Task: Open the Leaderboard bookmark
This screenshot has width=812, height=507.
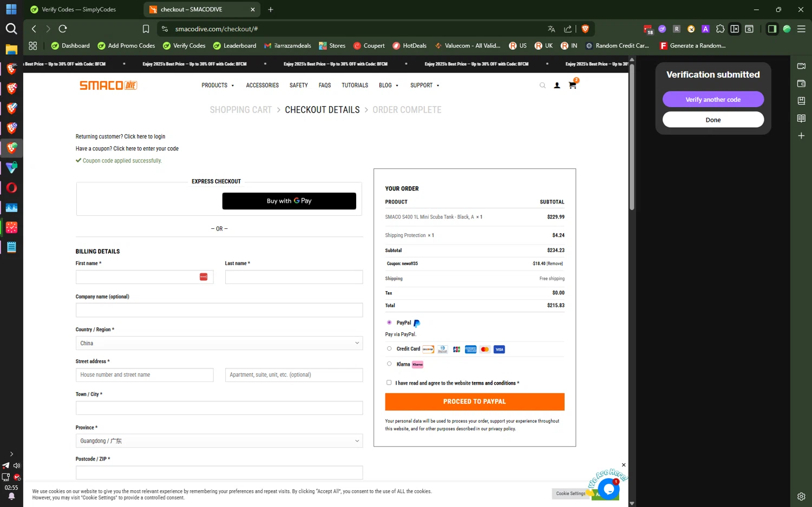Action: pos(234,45)
